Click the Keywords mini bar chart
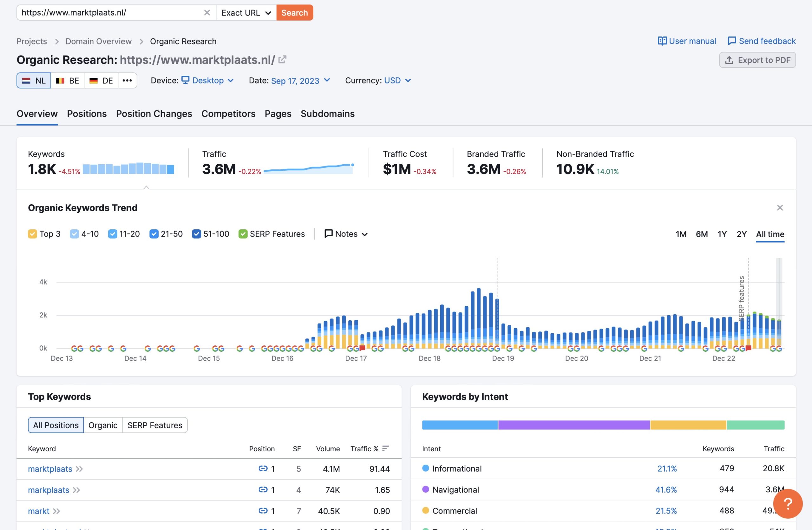The image size is (812, 530). click(128, 168)
